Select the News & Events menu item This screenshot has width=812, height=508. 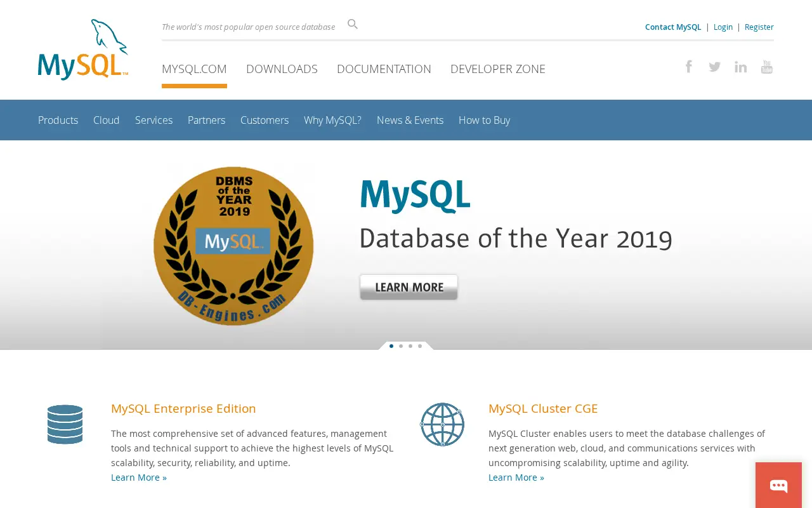[x=410, y=120]
